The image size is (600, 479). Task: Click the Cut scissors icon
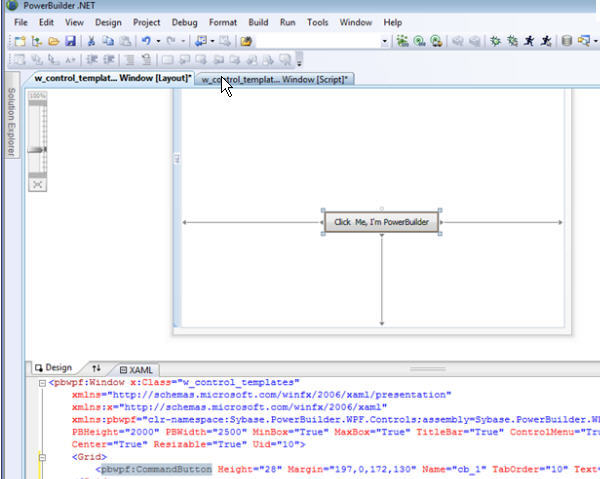(x=91, y=41)
